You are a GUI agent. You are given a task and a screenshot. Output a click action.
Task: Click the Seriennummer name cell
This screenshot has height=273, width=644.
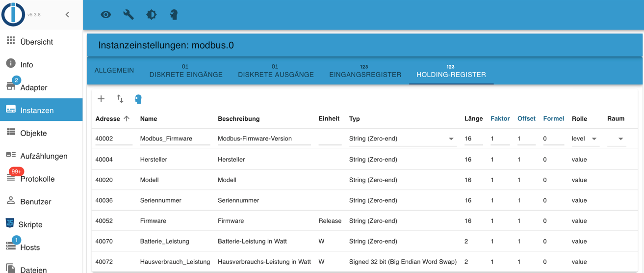coord(160,200)
